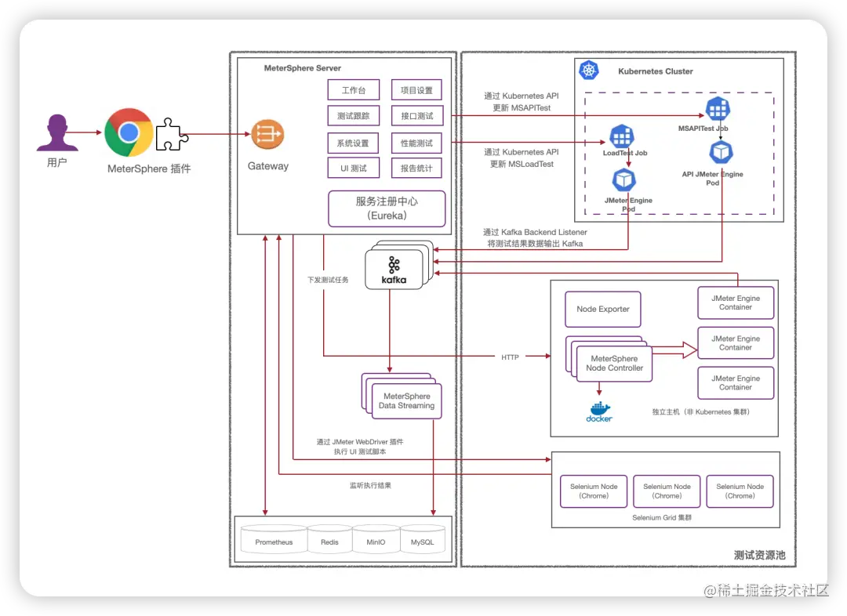The height and width of the screenshot is (616, 847).
Task: Select the 报告统计 module box
Action: pyautogui.click(x=416, y=168)
